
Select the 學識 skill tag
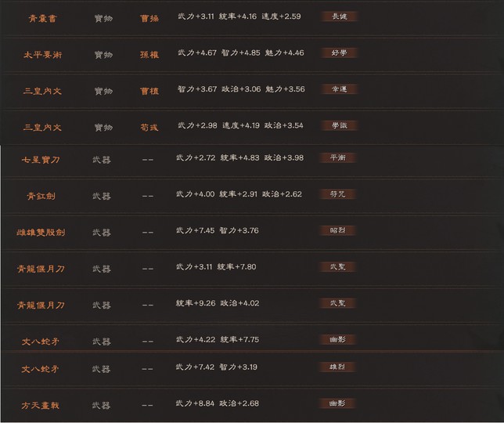click(x=339, y=125)
